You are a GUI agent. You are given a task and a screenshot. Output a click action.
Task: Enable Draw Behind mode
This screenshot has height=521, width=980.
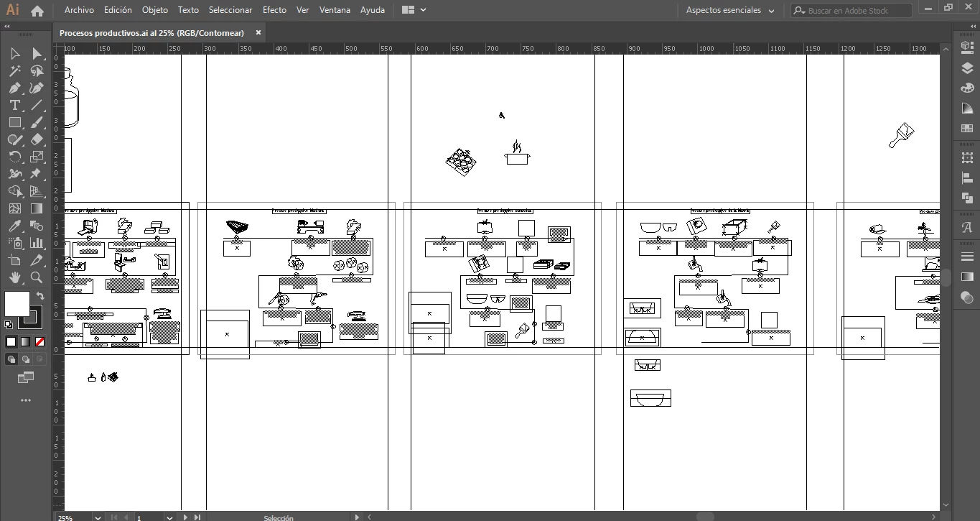26,359
